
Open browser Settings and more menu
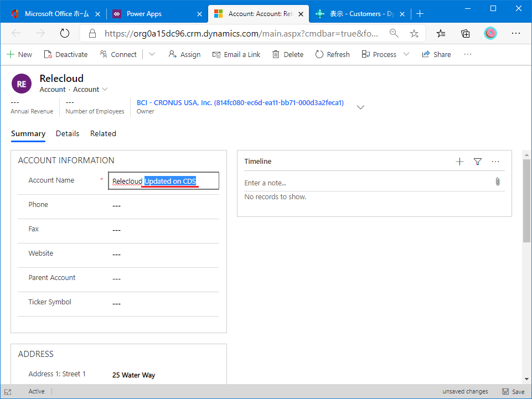tap(516, 33)
